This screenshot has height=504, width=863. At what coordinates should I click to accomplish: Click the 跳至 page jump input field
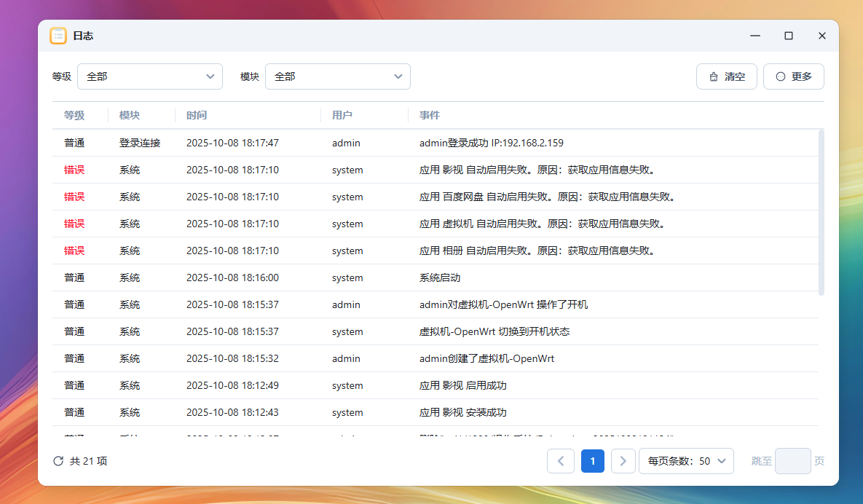pyautogui.click(x=792, y=461)
